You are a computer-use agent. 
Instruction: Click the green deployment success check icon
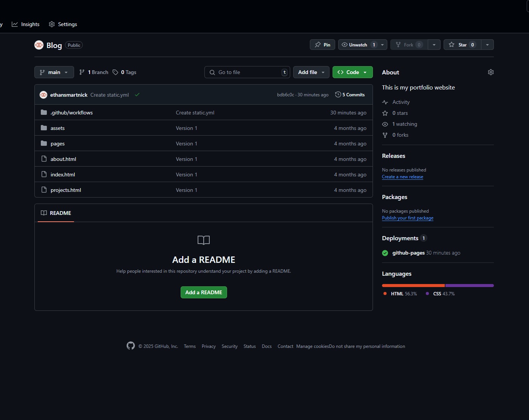[x=385, y=253]
